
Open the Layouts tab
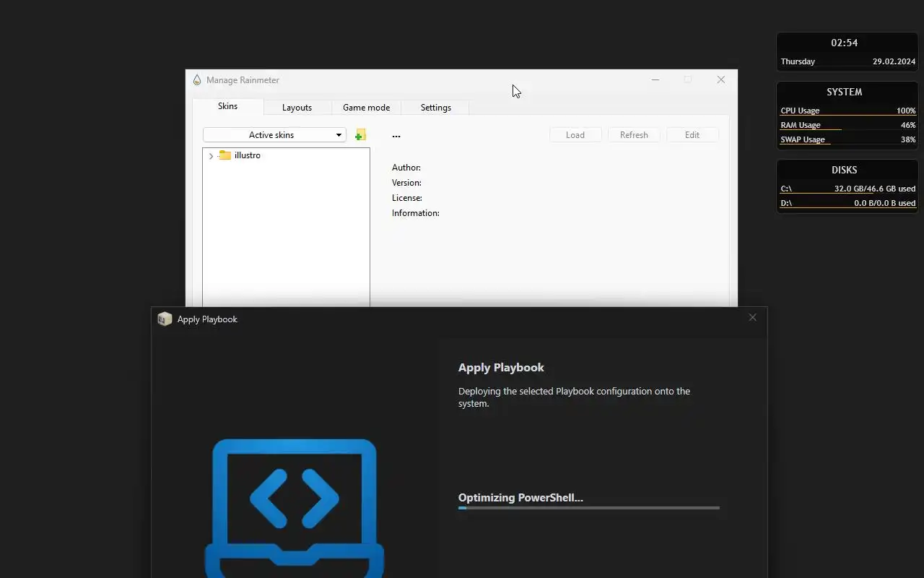(x=297, y=108)
